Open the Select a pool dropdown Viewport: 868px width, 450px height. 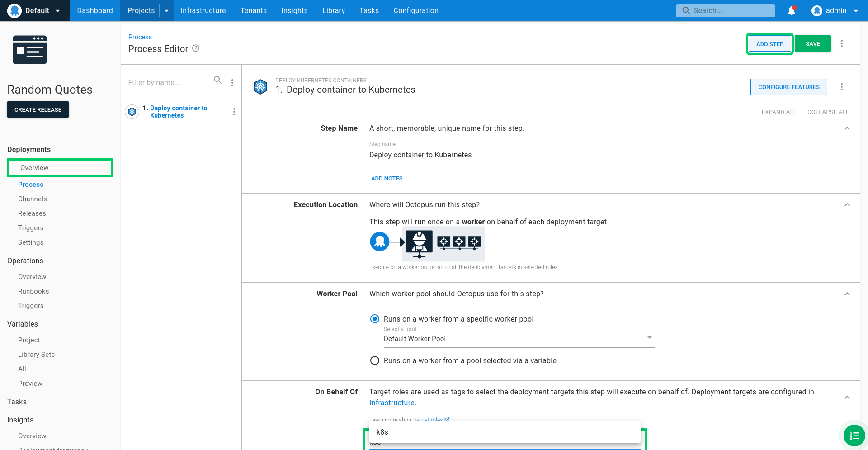tap(519, 339)
